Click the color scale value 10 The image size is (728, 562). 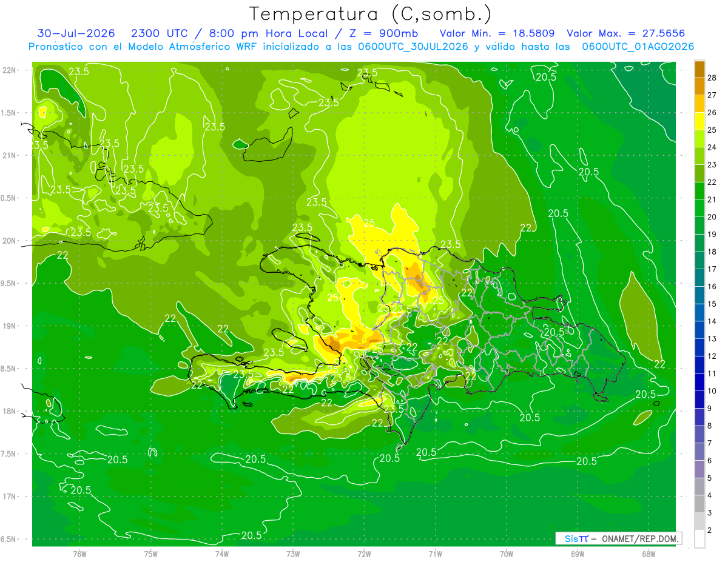pyautogui.click(x=712, y=391)
